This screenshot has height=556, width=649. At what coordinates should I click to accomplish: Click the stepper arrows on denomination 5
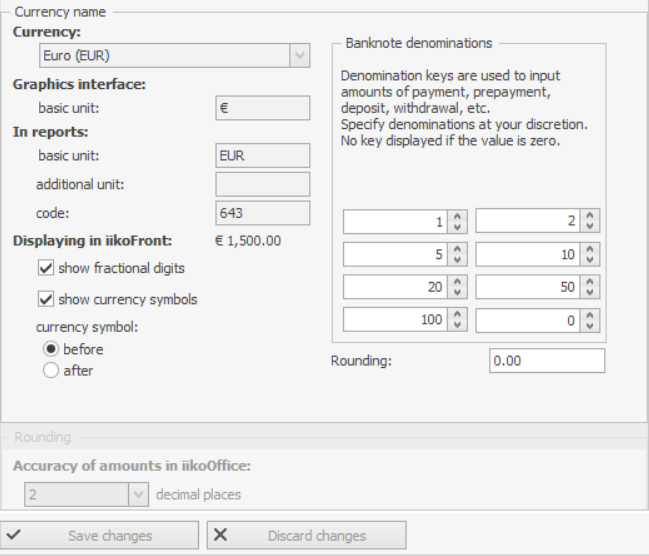point(457,255)
